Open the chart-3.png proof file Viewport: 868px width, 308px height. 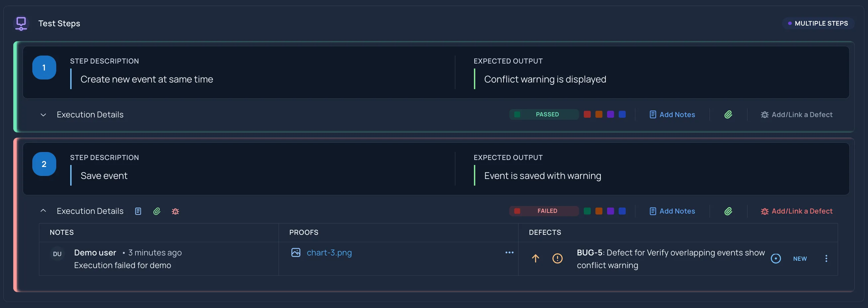(329, 252)
